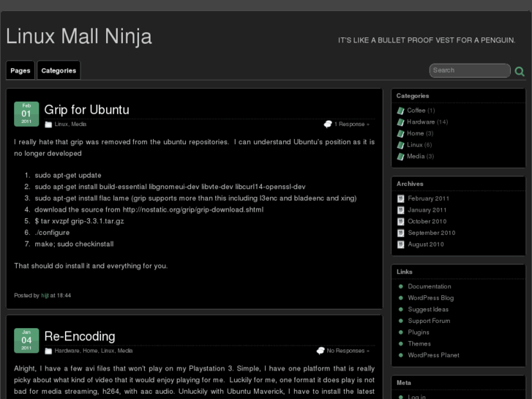Open the Pages menu tab
Screen dimensions: 532x399
tap(20, 70)
